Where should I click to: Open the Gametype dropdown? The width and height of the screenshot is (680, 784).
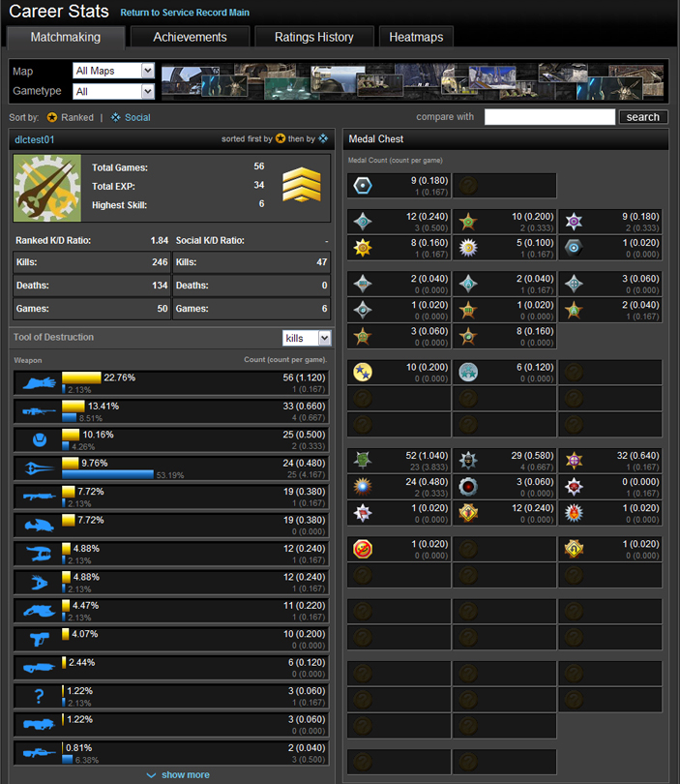coord(113,91)
